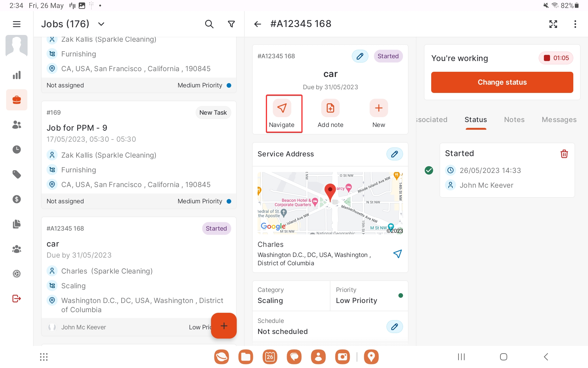Switch to the Notes tab
The height and width of the screenshot is (368, 588).
pyautogui.click(x=514, y=120)
